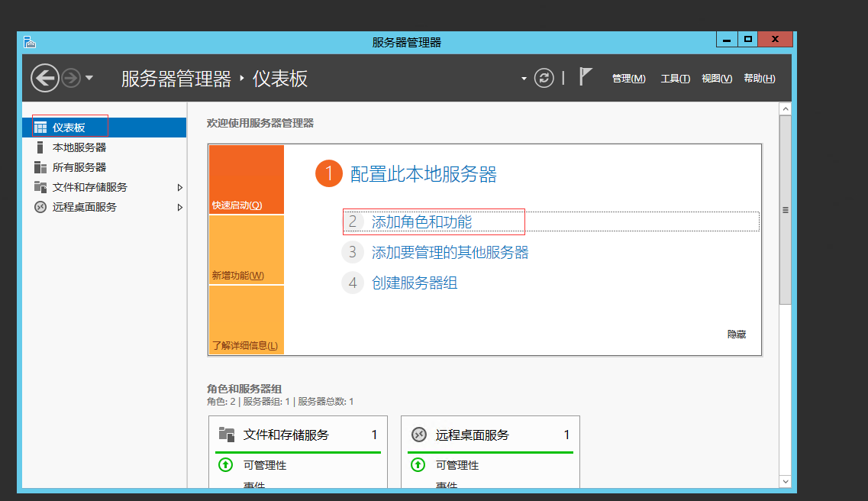Image resolution: width=868 pixels, height=501 pixels.
Task: Open 所有服务器 in the sidebar
Action: pyautogui.click(x=79, y=167)
